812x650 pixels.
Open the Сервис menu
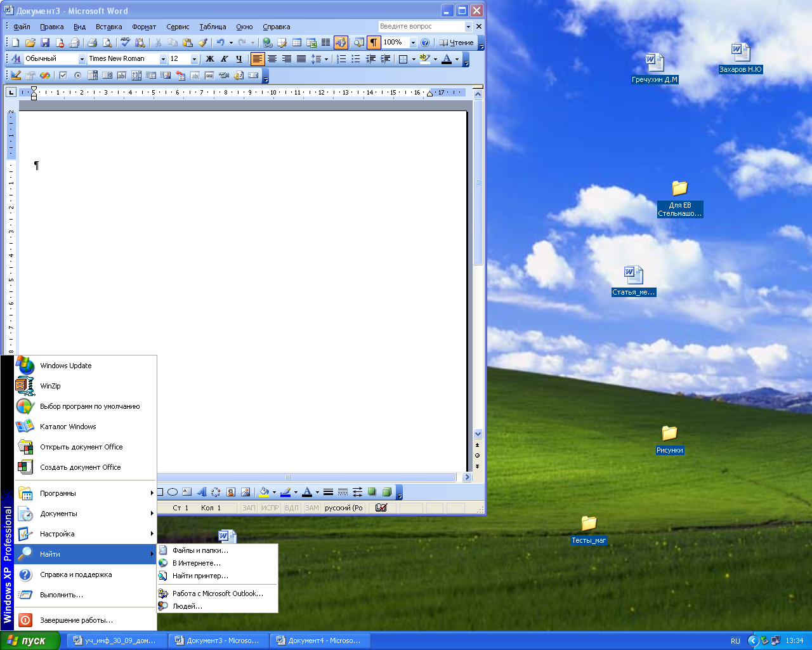178,27
